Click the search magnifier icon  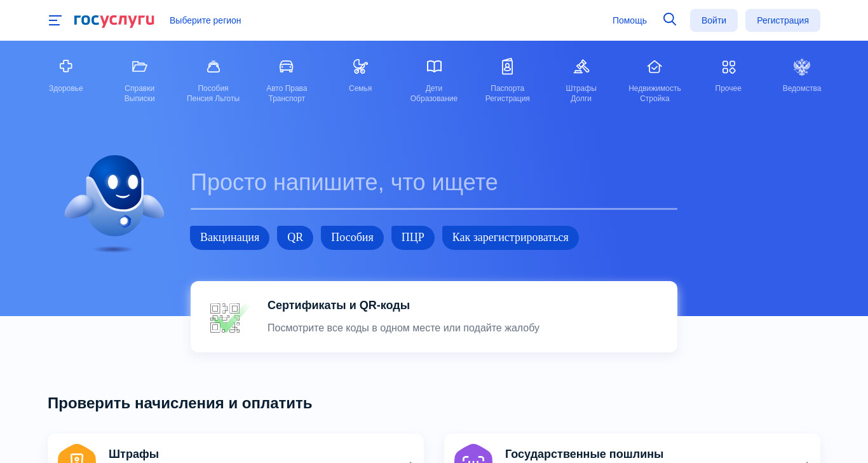[x=670, y=19]
